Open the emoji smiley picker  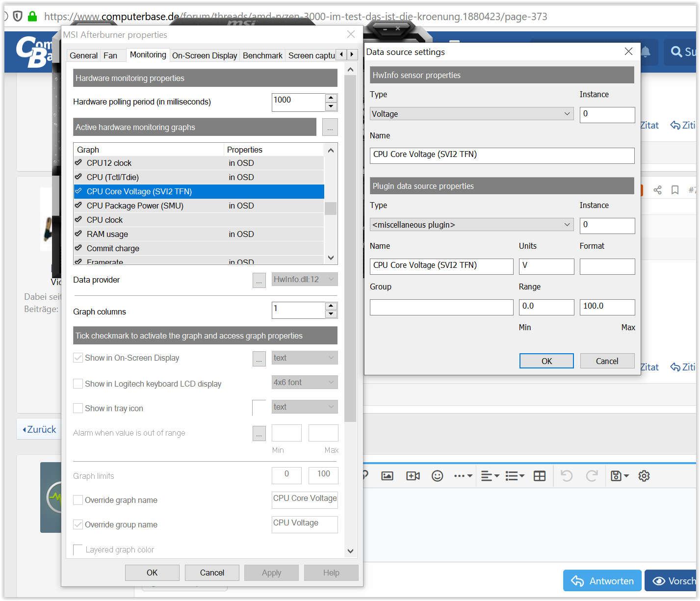pos(437,476)
